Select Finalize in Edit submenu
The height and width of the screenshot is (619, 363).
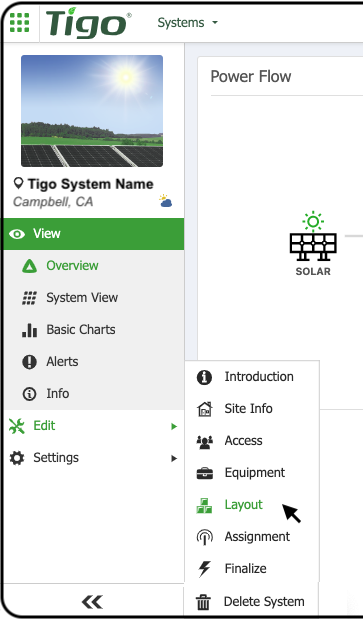pyautogui.click(x=245, y=568)
